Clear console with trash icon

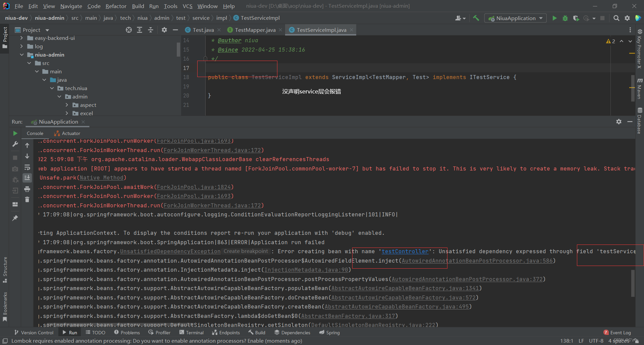tap(27, 200)
